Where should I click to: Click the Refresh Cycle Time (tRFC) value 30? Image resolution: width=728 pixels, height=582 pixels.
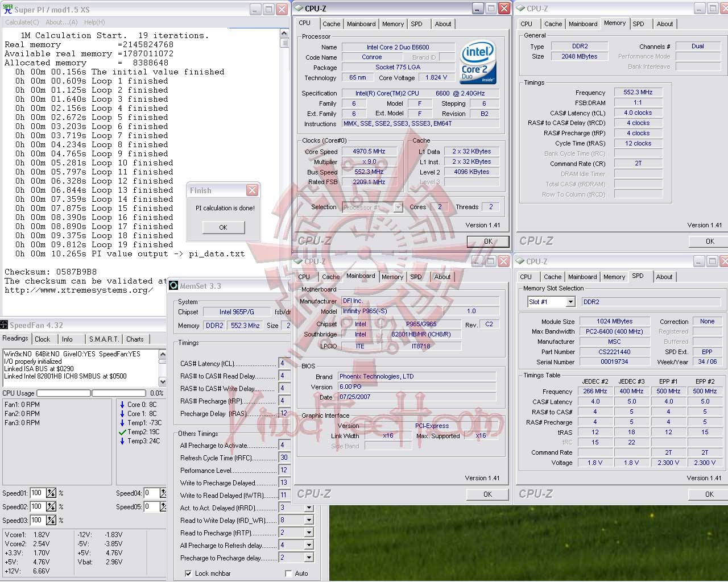(x=284, y=458)
